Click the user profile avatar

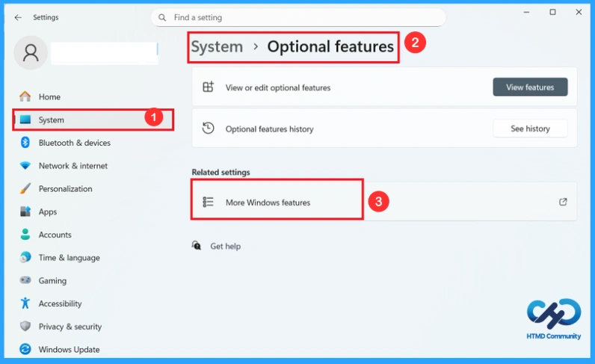31,53
